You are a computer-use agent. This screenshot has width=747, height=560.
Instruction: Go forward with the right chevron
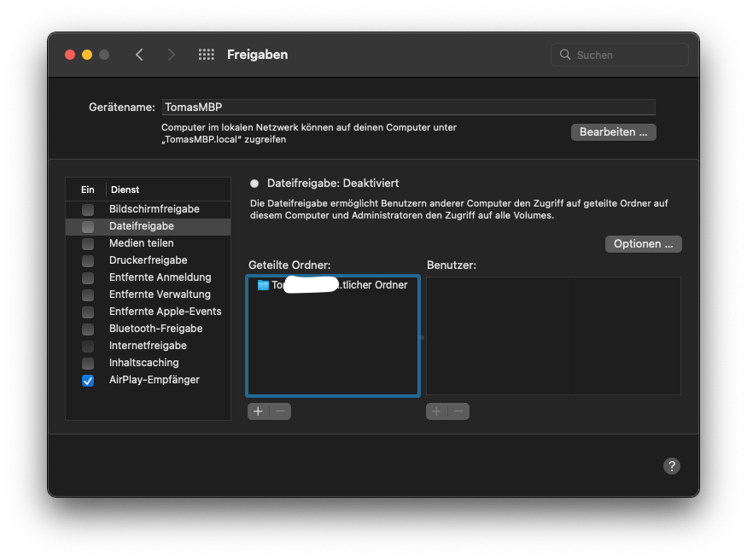pos(172,55)
